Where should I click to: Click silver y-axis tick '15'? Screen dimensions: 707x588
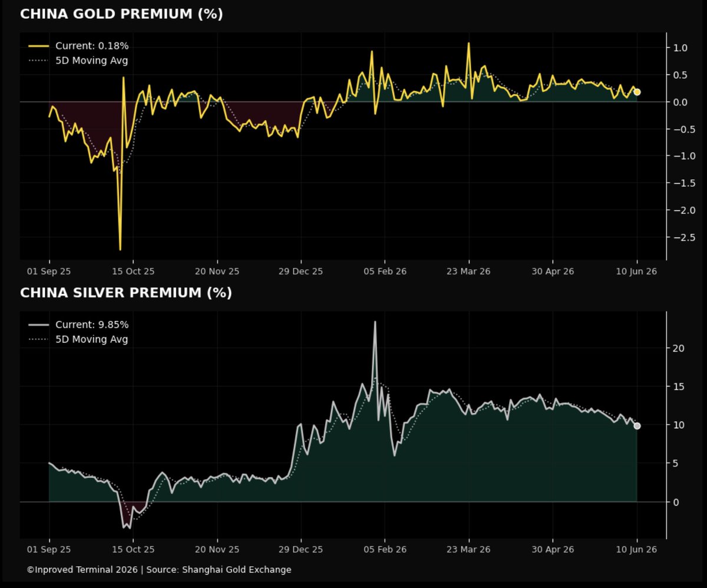coord(679,387)
